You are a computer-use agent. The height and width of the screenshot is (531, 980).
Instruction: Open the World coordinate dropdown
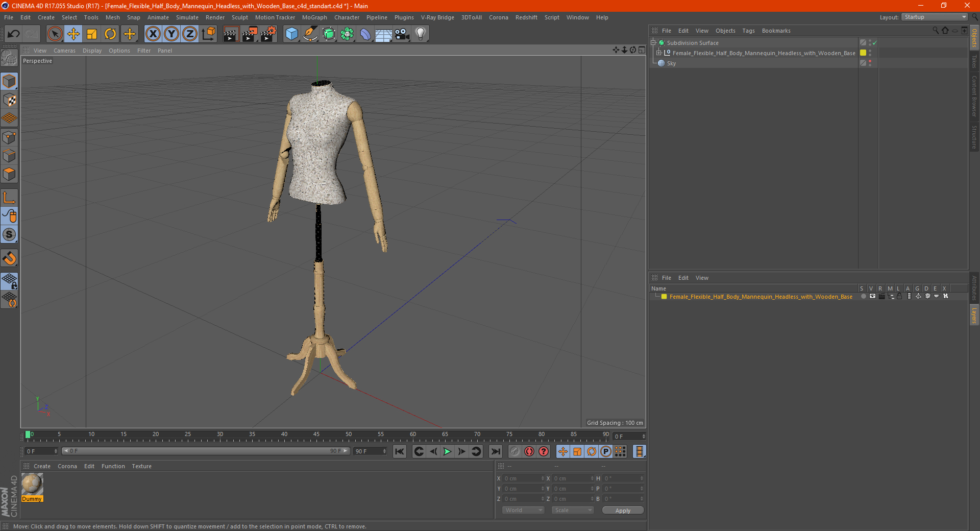click(x=523, y=510)
